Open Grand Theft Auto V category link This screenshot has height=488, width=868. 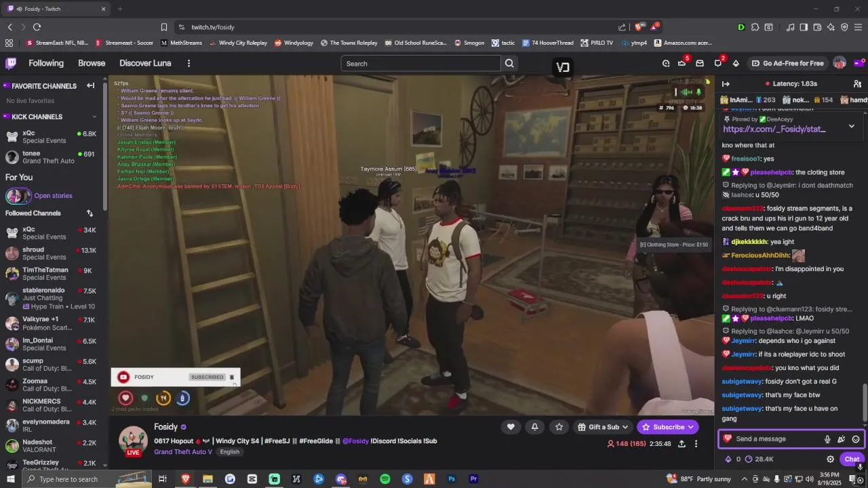tap(183, 452)
